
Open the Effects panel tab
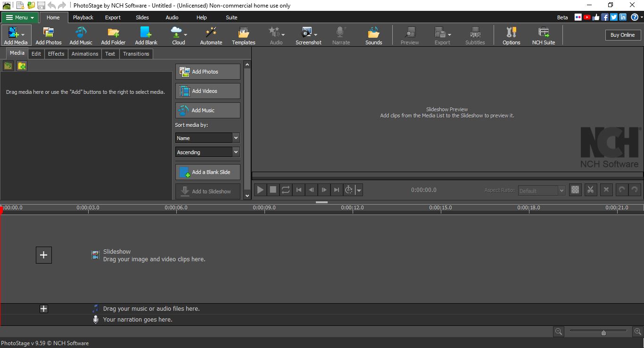[56, 54]
